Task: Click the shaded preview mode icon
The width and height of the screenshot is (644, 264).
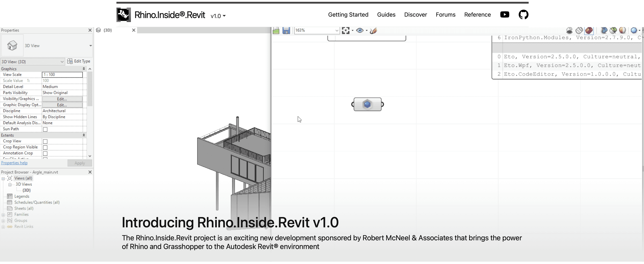Action: tap(589, 31)
